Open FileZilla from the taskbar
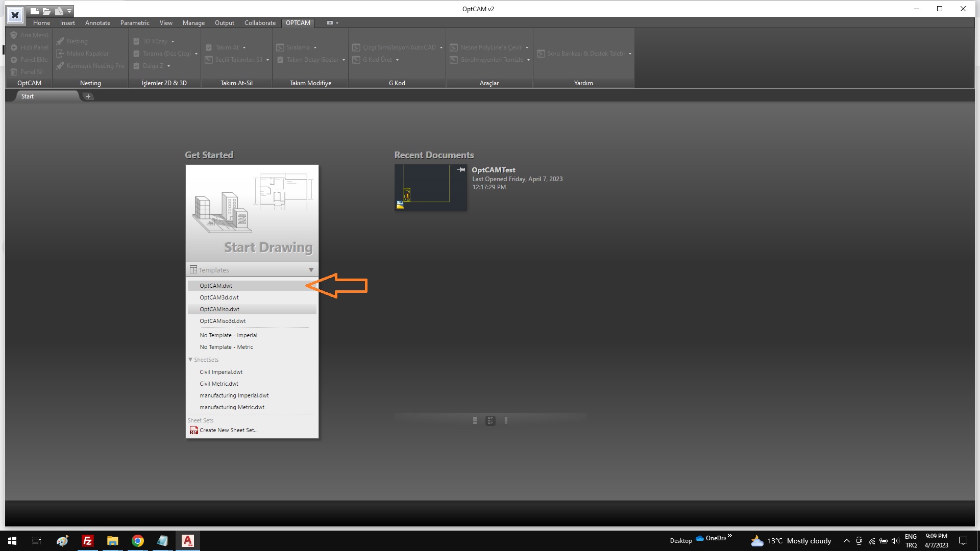The width and height of the screenshot is (980, 551). pyautogui.click(x=88, y=541)
